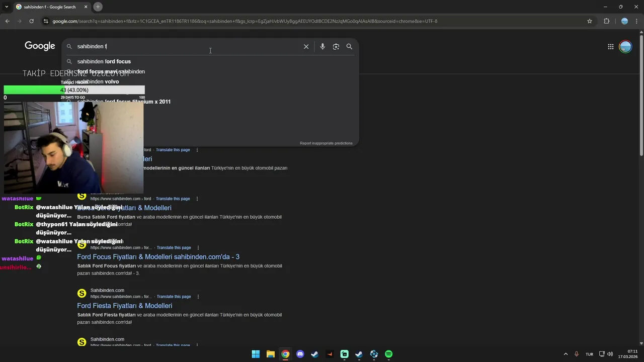
Task: Choose suggestion 'sahibinden volvo'
Action: click(98, 81)
